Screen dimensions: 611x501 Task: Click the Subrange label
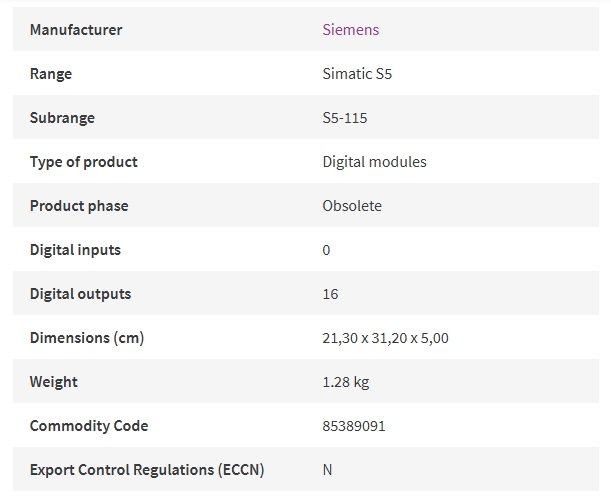tap(62, 118)
